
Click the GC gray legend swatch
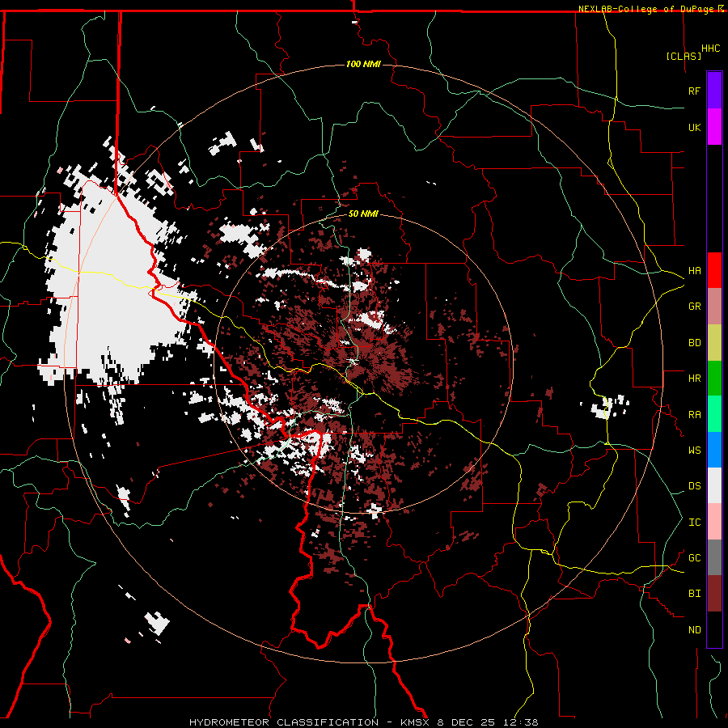(714, 557)
